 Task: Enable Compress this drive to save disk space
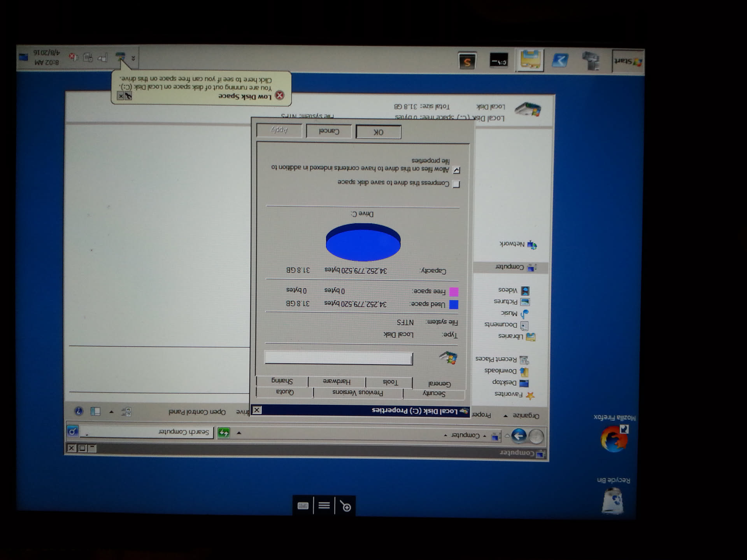456,184
